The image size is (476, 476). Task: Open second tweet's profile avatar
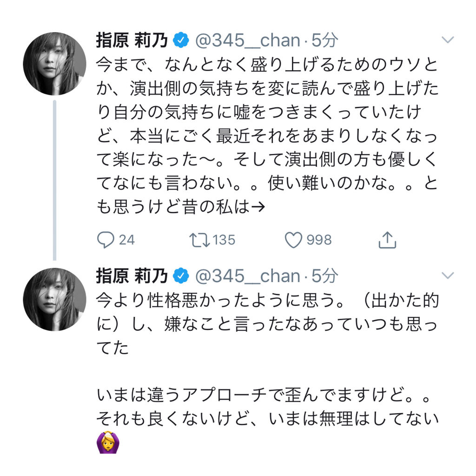pyautogui.click(x=54, y=299)
